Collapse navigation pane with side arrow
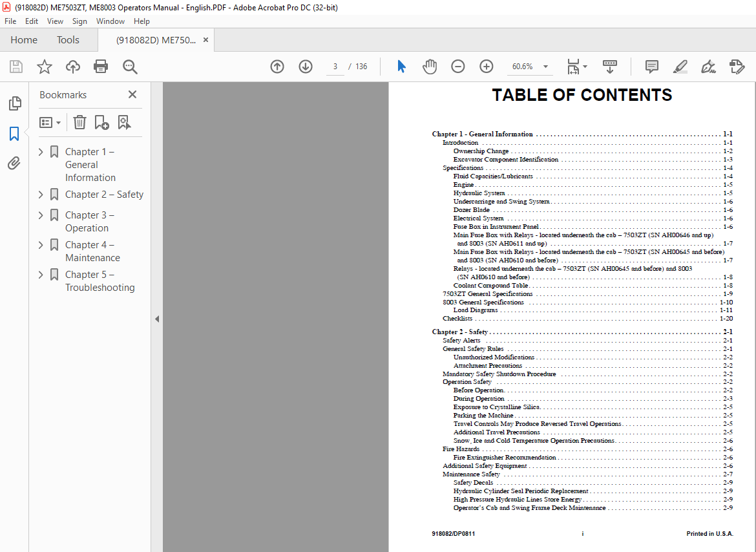 coord(157,319)
